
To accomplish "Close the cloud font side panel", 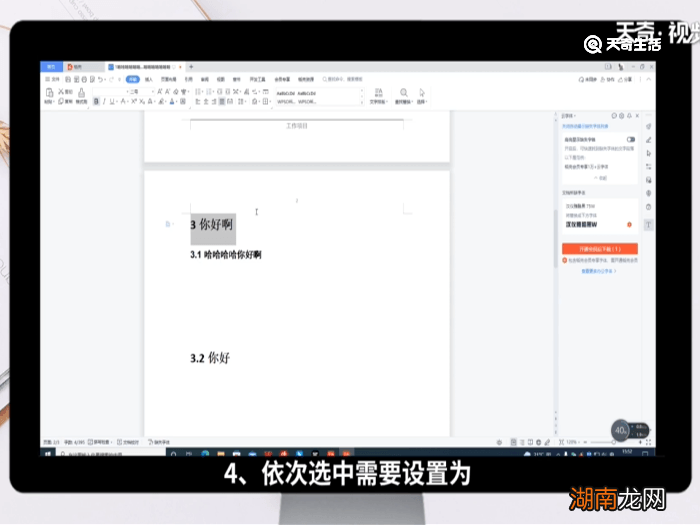I will point(638,116).
